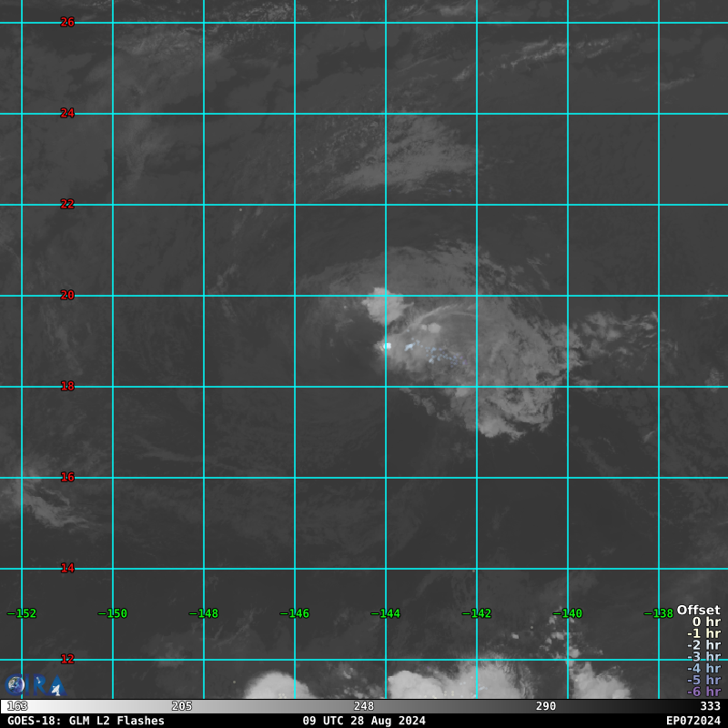
Task: Click the latitude label 18
Action: pos(67,386)
